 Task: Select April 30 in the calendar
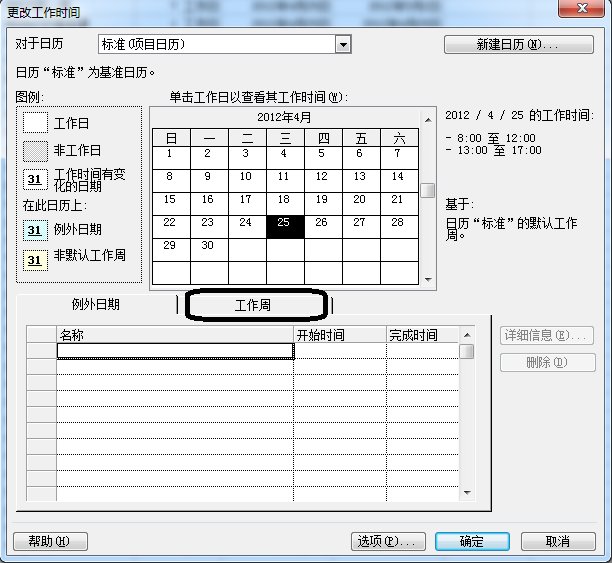point(209,250)
